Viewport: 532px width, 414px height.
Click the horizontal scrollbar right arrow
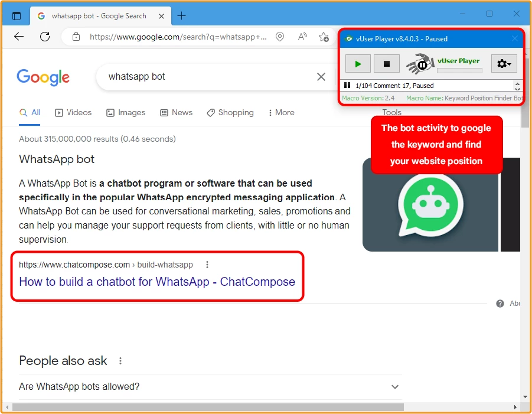point(515,407)
